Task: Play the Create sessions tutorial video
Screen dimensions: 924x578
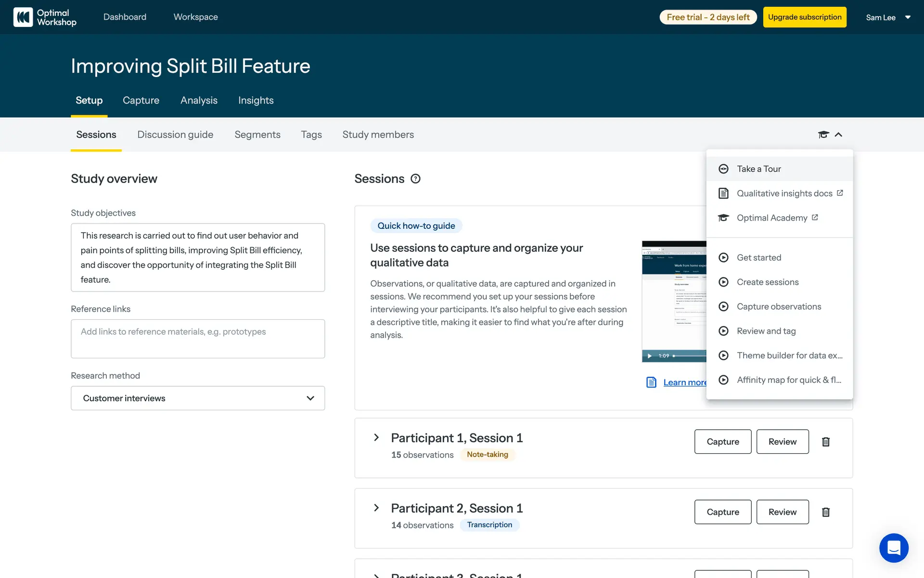Action: coord(767,282)
